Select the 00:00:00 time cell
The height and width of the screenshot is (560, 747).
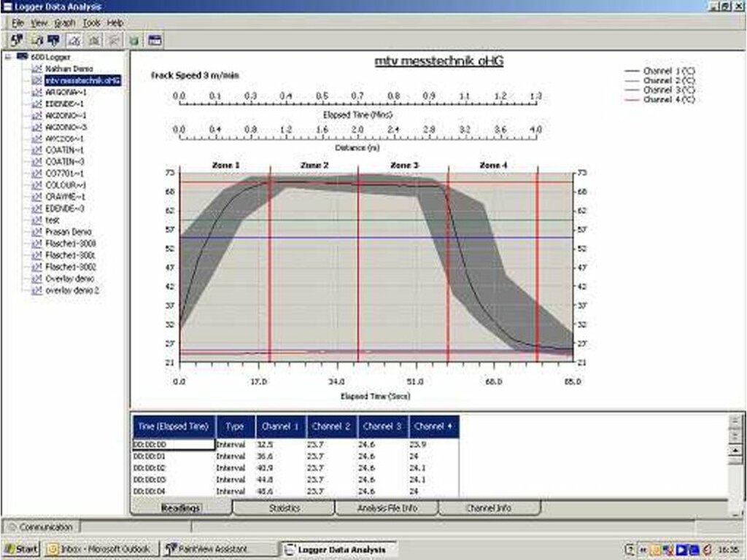pyautogui.click(x=174, y=444)
